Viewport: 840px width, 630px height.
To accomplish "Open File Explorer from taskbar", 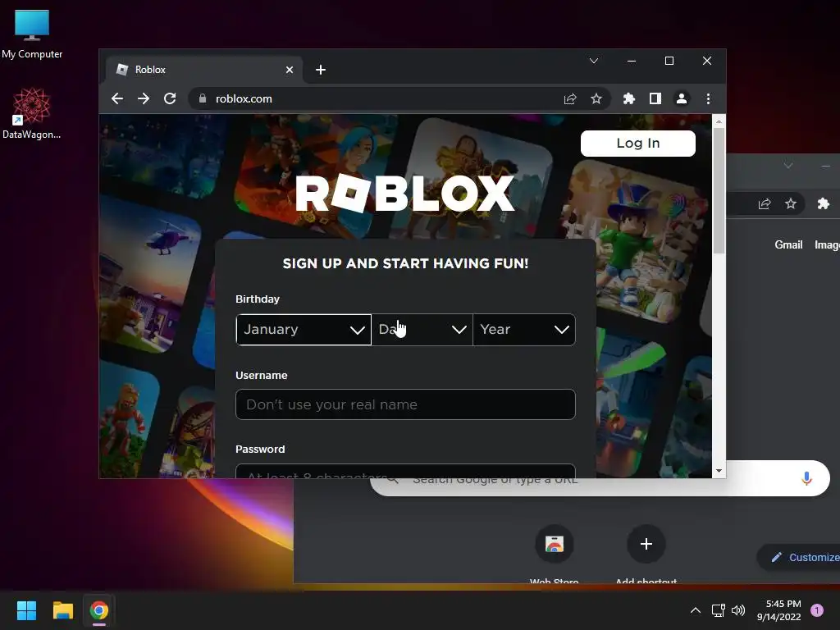I will (62, 610).
